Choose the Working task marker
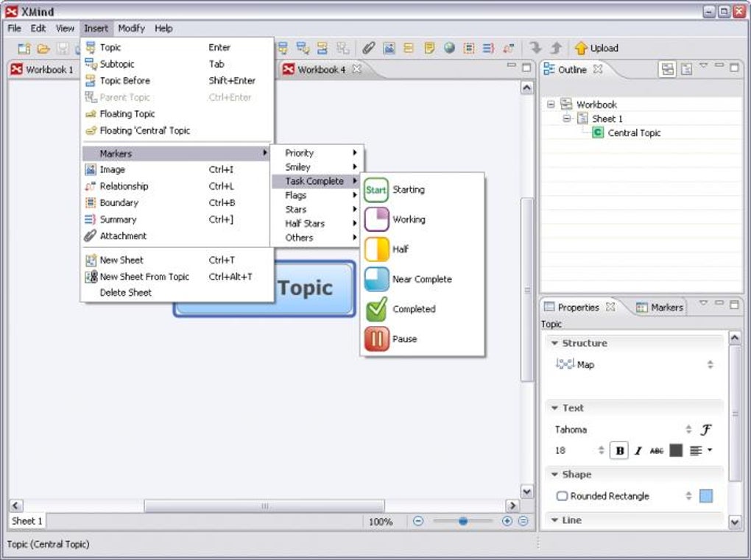 pyautogui.click(x=376, y=220)
